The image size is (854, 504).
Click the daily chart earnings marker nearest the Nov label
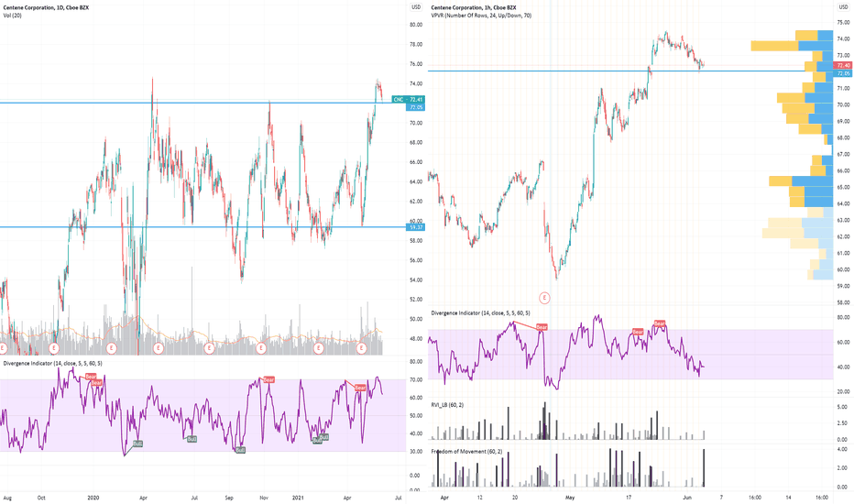pos(261,347)
